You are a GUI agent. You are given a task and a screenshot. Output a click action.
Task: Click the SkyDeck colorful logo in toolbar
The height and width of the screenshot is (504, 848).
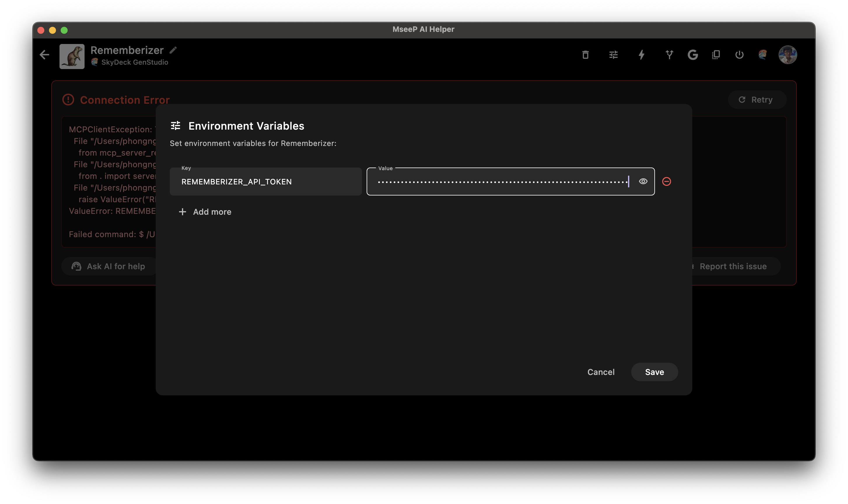pos(763,55)
